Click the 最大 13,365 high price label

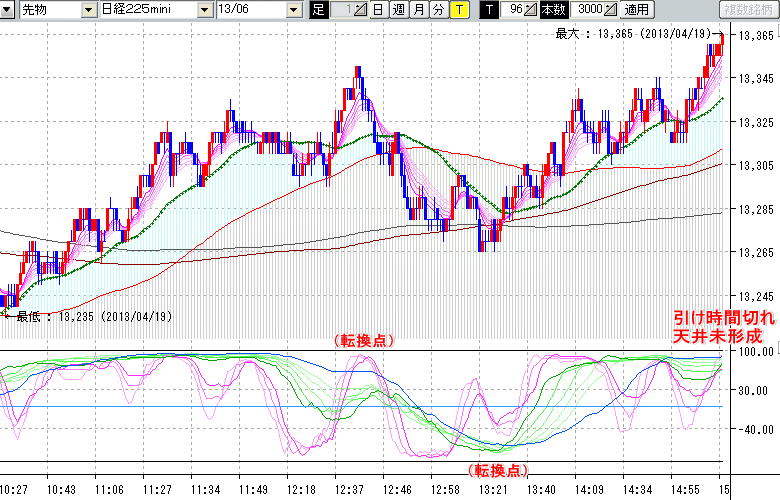(x=635, y=33)
